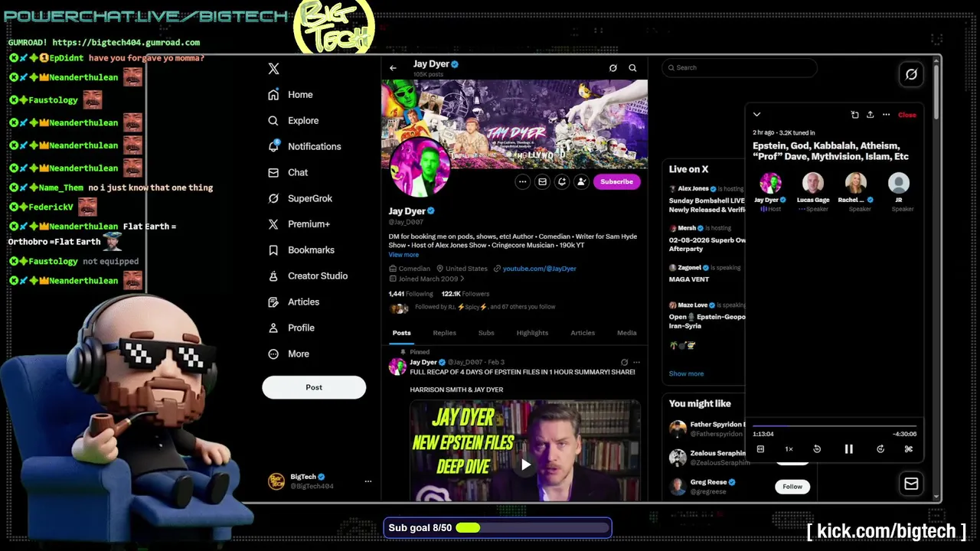
Task: Click Jay Dyer host avatar
Action: click(x=770, y=183)
